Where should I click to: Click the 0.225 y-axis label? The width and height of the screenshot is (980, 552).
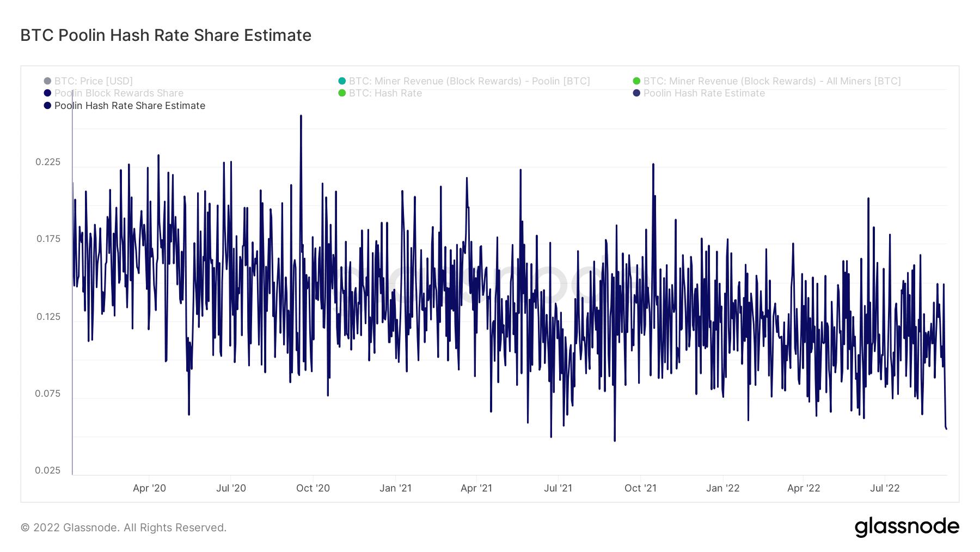[x=48, y=162]
